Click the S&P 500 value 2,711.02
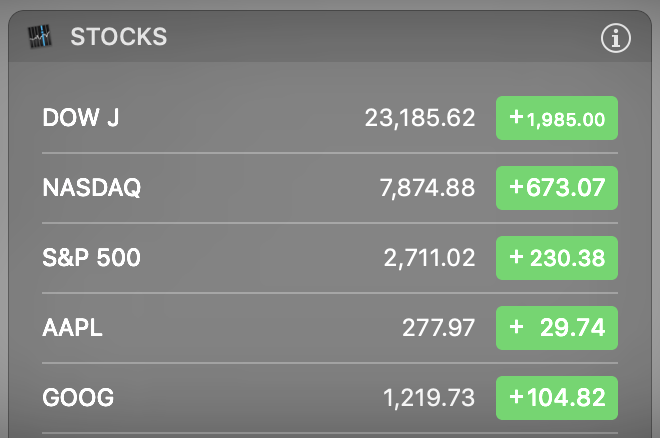The height and width of the screenshot is (438, 660). (x=429, y=258)
